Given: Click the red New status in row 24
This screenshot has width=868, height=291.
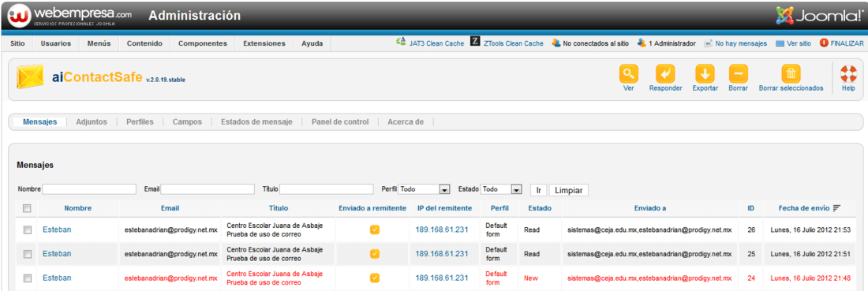Looking at the screenshot, I should pyautogui.click(x=531, y=278).
